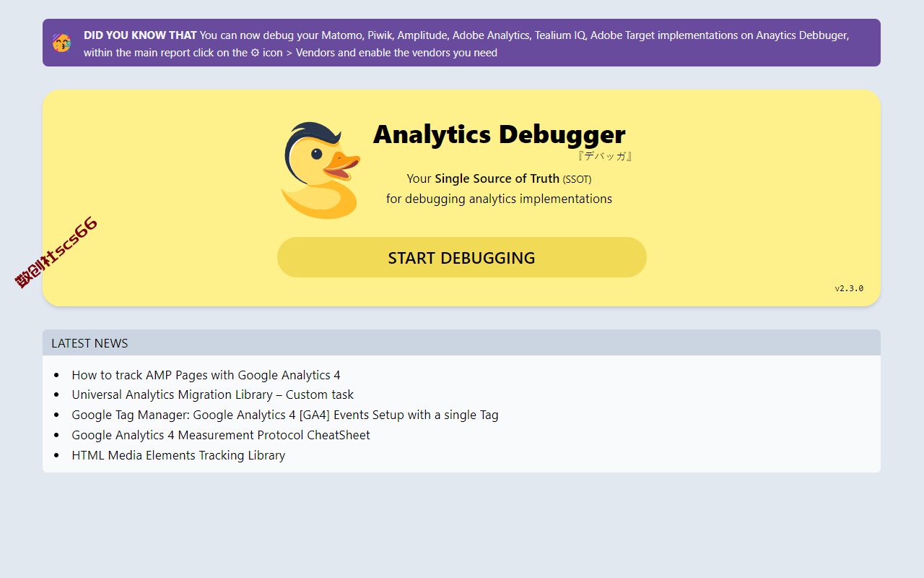Viewport: 924px width, 578px height.
Task: Click the START DEBUGGING button
Action: pyautogui.click(x=462, y=257)
